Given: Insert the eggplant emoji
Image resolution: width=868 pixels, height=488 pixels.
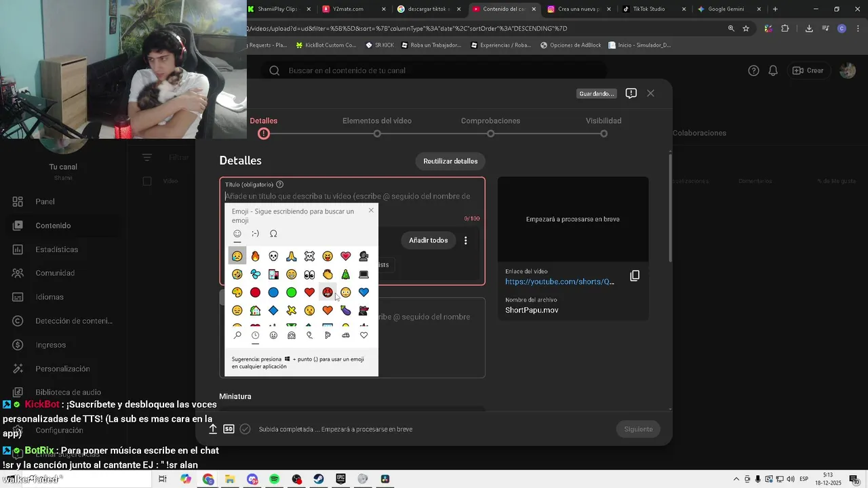Looking at the screenshot, I should point(346,310).
